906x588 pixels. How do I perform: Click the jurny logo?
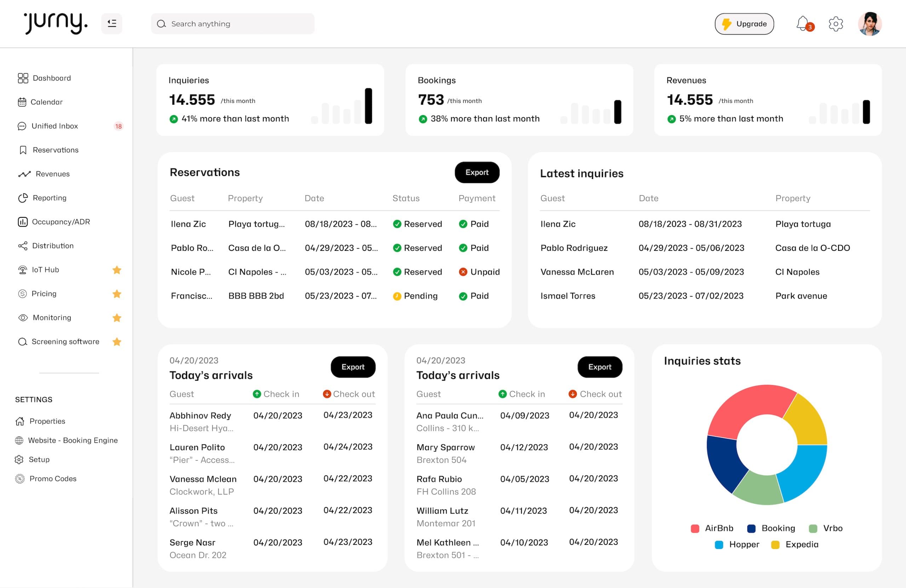point(56,24)
